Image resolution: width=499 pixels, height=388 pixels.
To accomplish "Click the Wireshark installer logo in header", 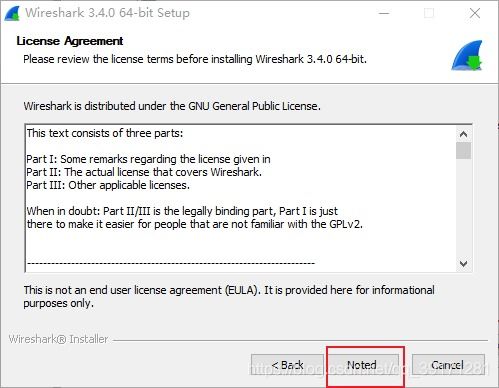I will [x=467, y=55].
